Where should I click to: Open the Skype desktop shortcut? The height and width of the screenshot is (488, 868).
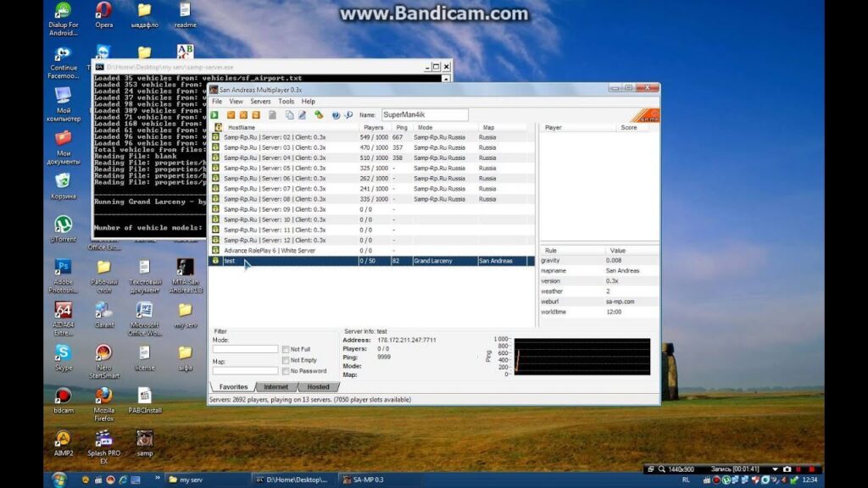63,358
